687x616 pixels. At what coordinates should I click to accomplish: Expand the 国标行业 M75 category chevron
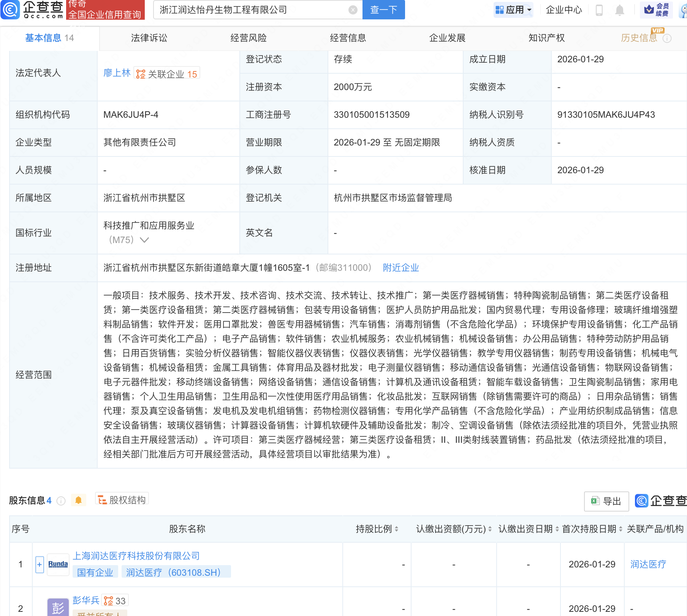coord(144,240)
